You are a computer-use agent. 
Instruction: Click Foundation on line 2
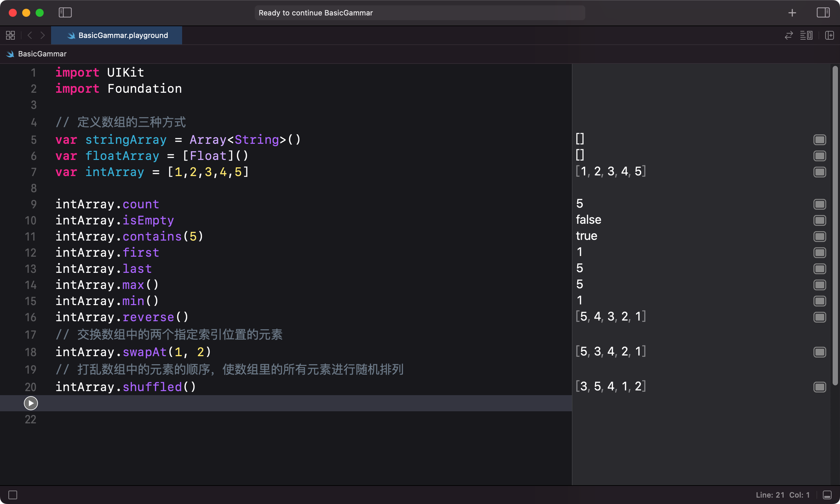(x=144, y=89)
